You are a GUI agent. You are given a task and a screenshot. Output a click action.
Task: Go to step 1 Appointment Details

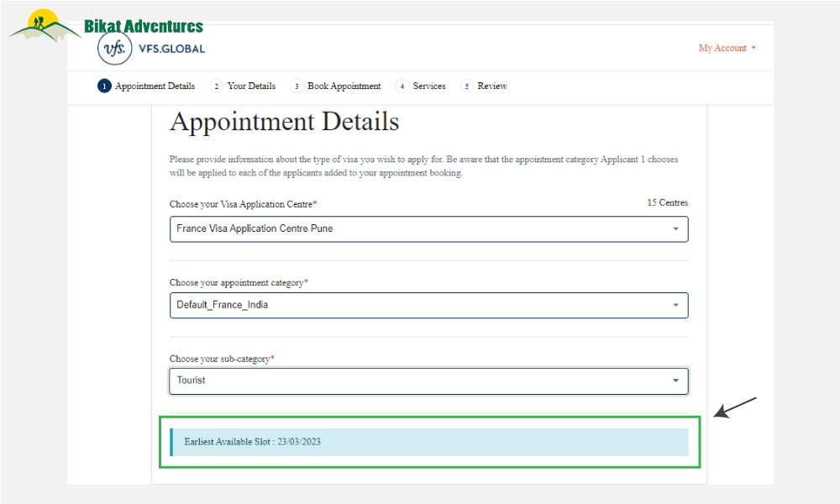click(x=146, y=86)
